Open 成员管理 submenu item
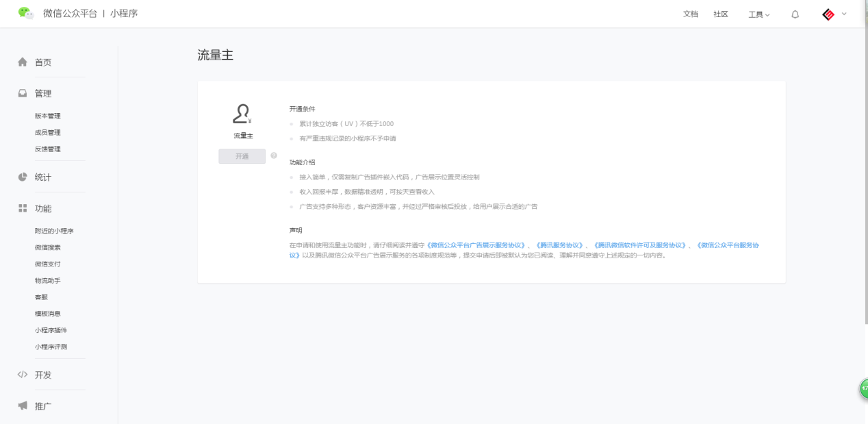The height and width of the screenshot is (424, 868). pyautogui.click(x=48, y=132)
